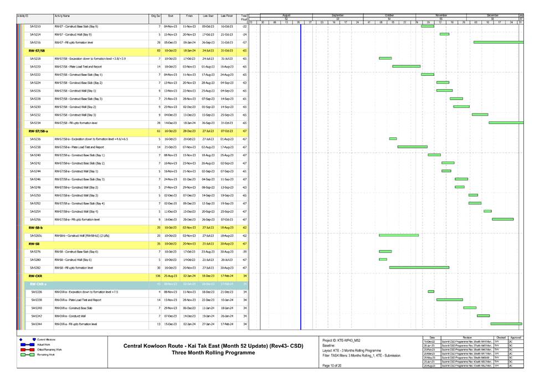This screenshot has width=555, height=392.
Task: Select the RW-CKR-a sub-group row
Action: tap(39, 284)
